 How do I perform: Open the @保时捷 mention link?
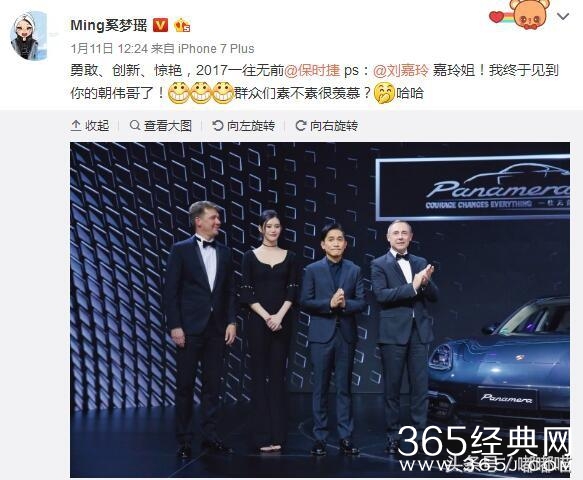pyautogui.click(x=312, y=70)
